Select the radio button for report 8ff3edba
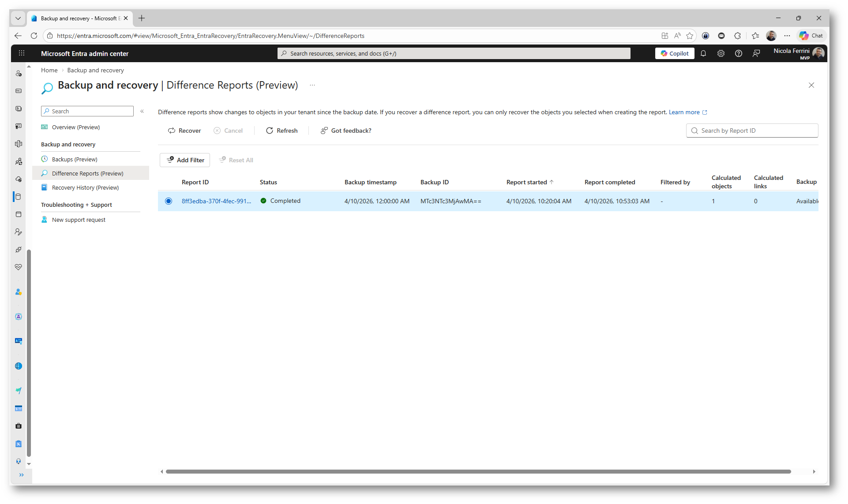The width and height of the screenshot is (848, 504). tap(169, 201)
